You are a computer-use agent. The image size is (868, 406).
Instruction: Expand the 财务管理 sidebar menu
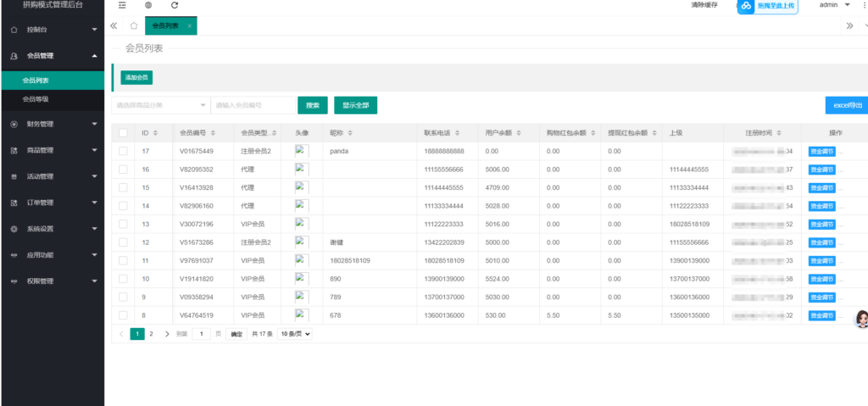click(52, 125)
